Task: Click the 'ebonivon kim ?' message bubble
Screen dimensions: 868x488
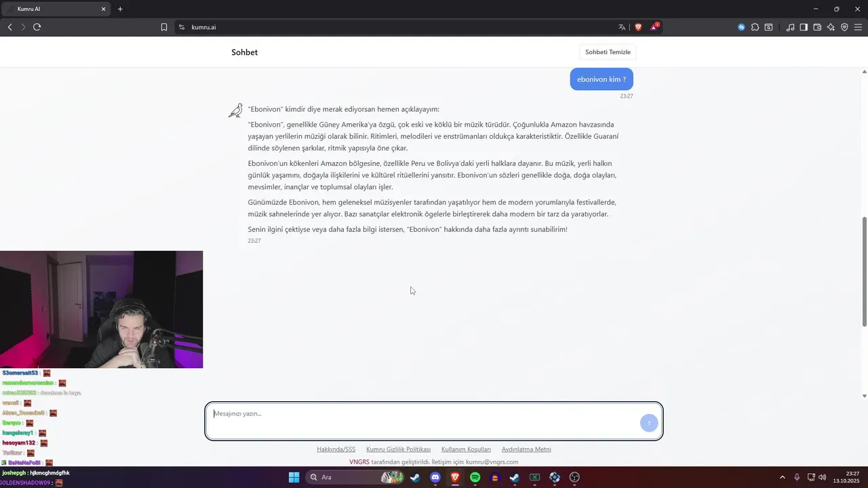Action: pyautogui.click(x=601, y=79)
